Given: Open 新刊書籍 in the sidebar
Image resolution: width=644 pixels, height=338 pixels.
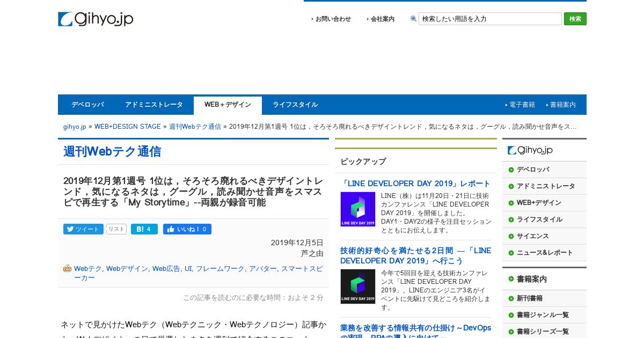Looking at the screenshot, I should (x=544, y=298).
